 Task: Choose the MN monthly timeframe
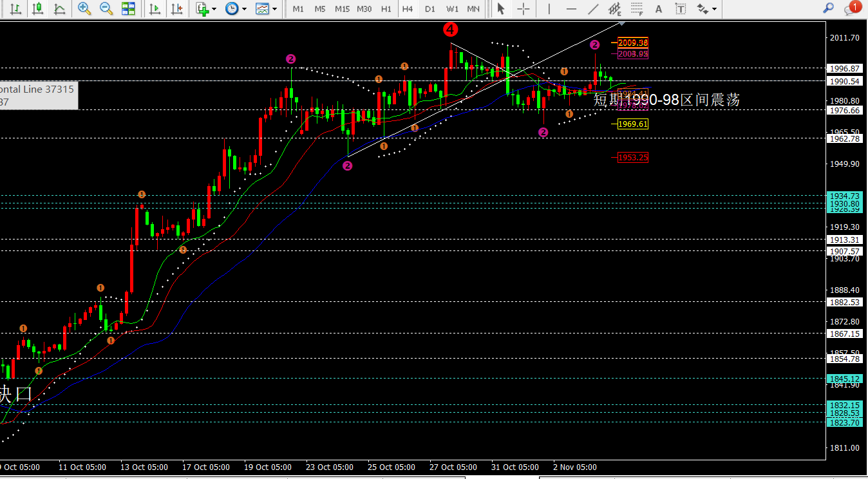click(x=473, y=9)
